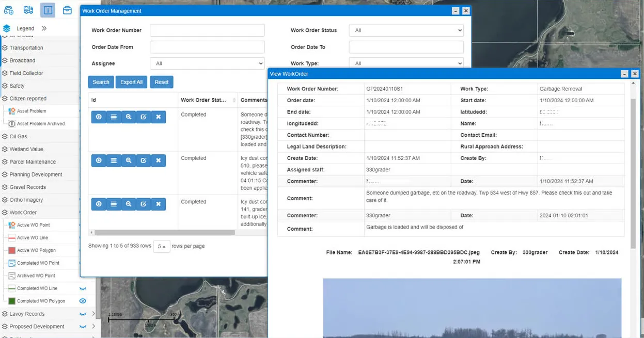
Task: Delete the Icy dust '510' work order
Action: (x=159, y=160)
